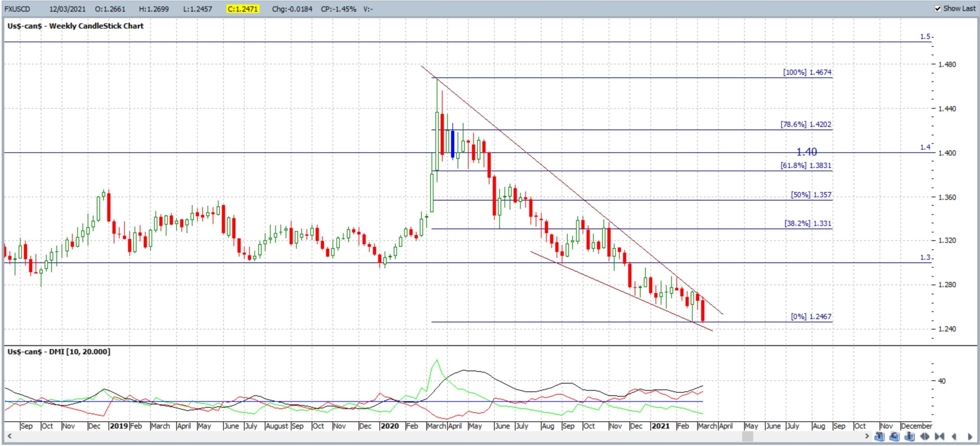
Task: Shift chart right with the right triangle icon
Action: (x=969, y=436)
